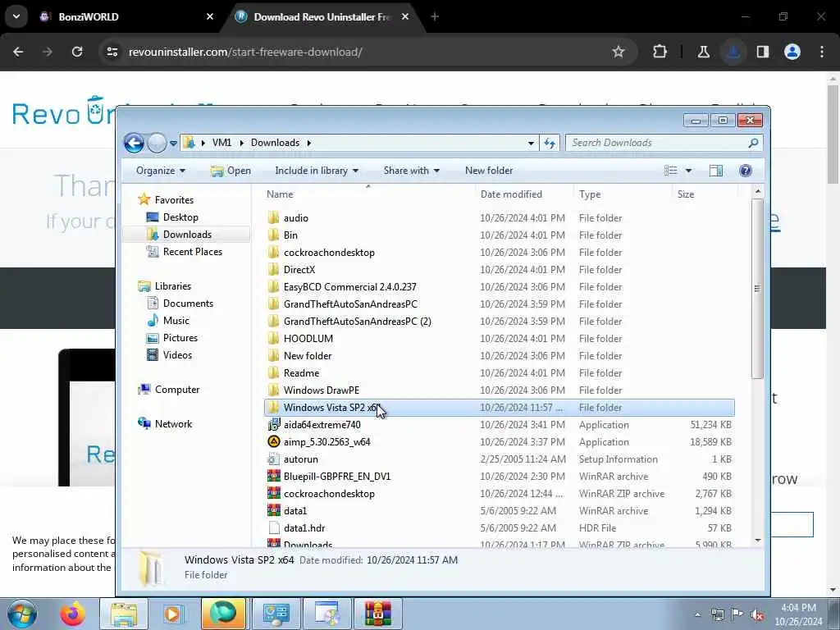Select Downloads in navigation pane
840x630 pixels.
pos(187,234)
